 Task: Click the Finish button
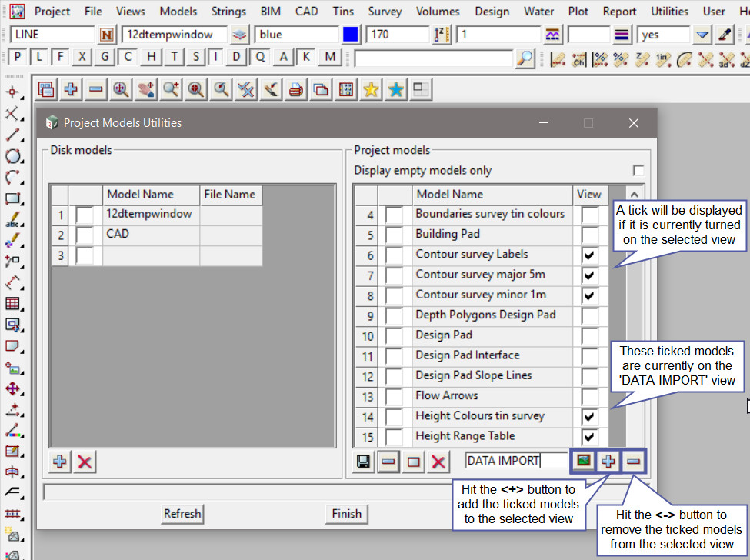pos(346,513)
